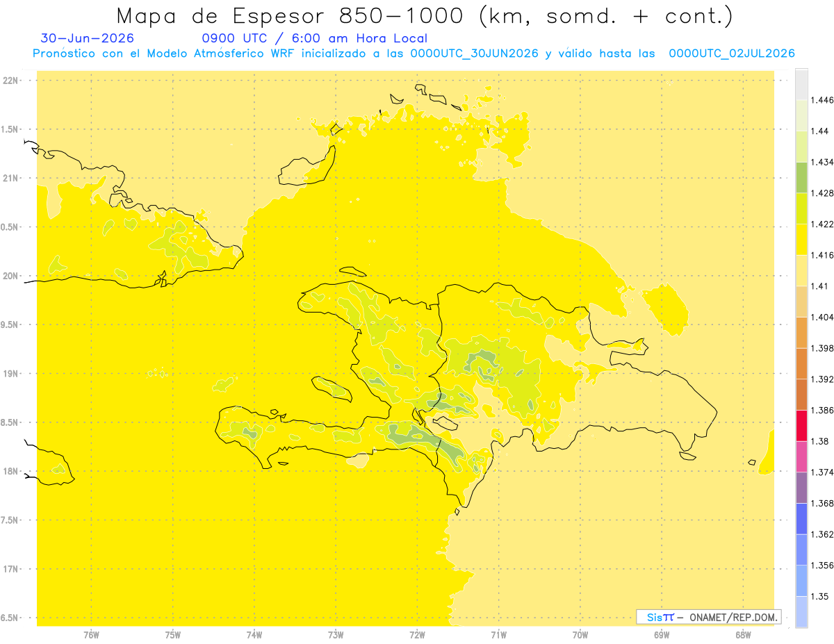Click the longitude label '71W'
Viewport: 834px width, 644px height.
click(498, 634)
